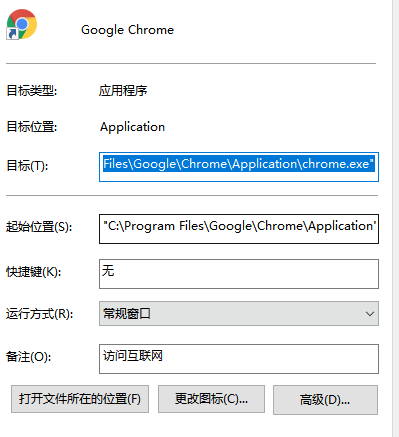
Task: Click the 目标(T) label
Action: [x=27, y=166]
